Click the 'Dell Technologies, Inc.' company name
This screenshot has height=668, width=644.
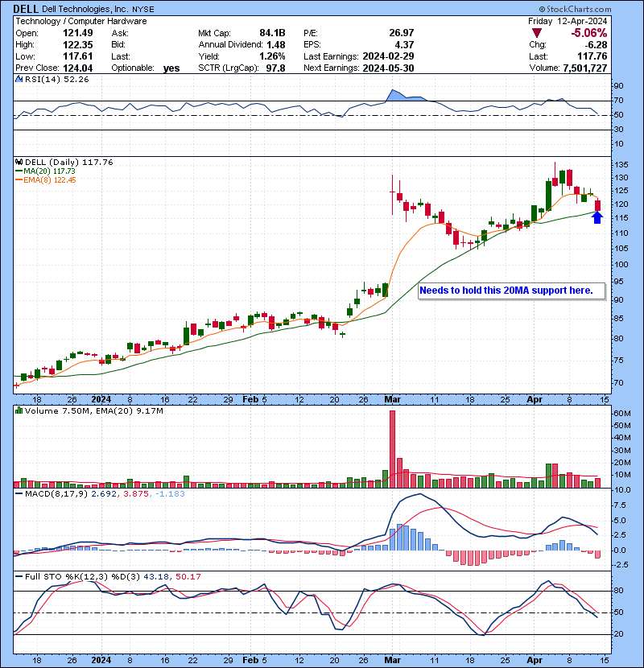(85, 9)
